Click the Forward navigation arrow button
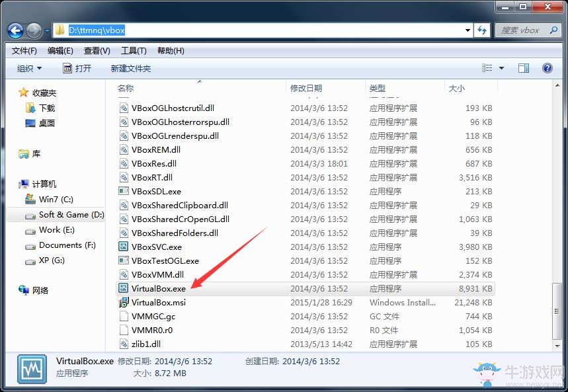Viewport: 568px width, 392px height. pos(34,30)
